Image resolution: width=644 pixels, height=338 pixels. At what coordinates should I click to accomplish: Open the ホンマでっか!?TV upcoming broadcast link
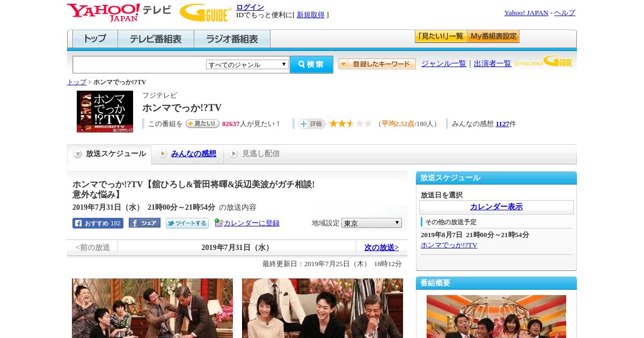(x=449, y=245)
